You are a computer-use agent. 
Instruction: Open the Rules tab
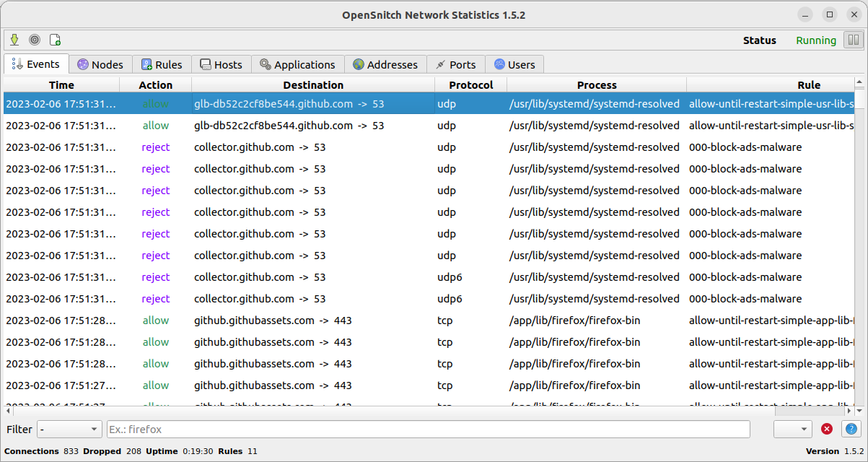(x=162, y=64)
